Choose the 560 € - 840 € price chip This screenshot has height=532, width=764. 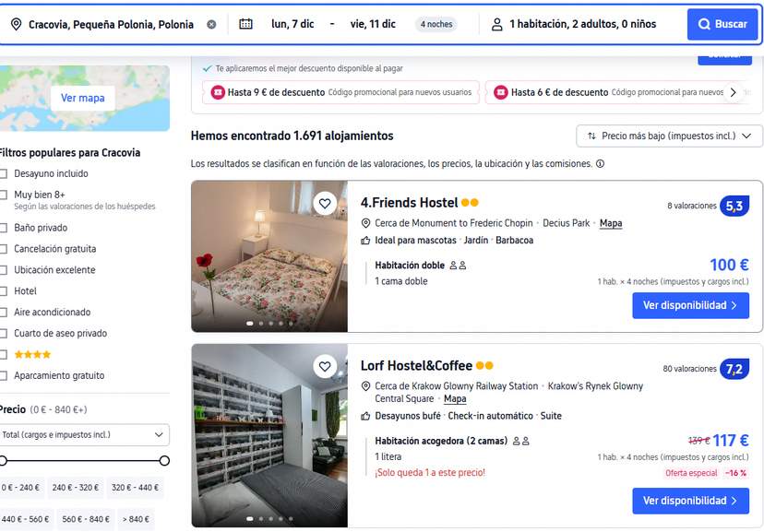(x=85, y=519)
